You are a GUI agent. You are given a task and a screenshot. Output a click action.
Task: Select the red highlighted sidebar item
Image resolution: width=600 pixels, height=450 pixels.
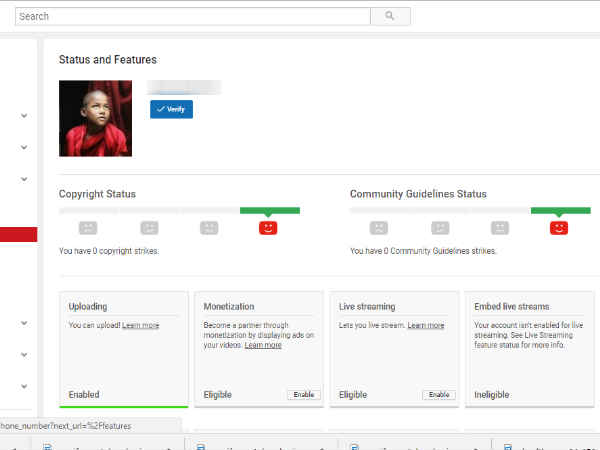pos(18,235)
